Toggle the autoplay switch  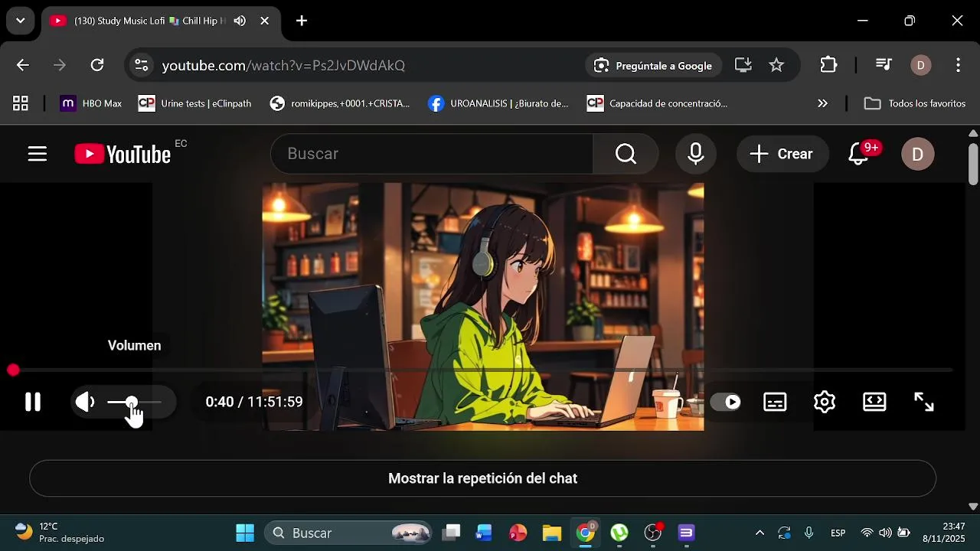[x=725, y=402]
